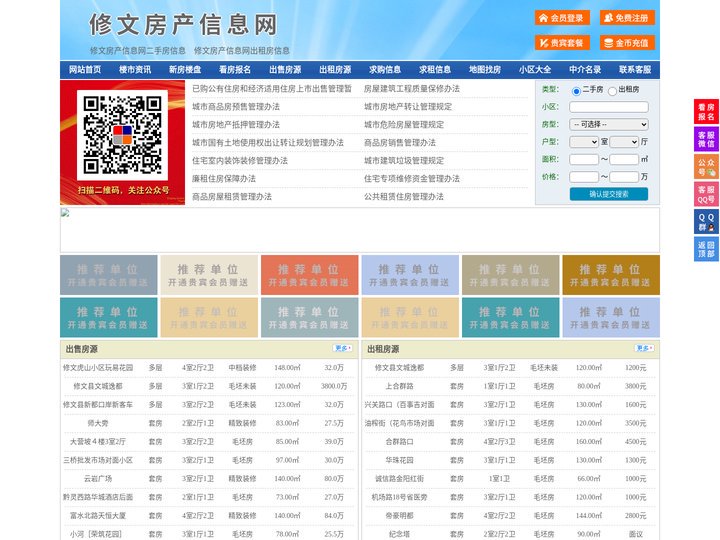Expand the 厅 hall count dropdown
Screen dimensions: 720x540
(624, 142)
